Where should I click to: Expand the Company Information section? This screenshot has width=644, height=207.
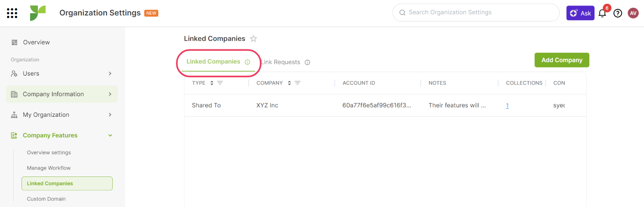click(62, 94)
